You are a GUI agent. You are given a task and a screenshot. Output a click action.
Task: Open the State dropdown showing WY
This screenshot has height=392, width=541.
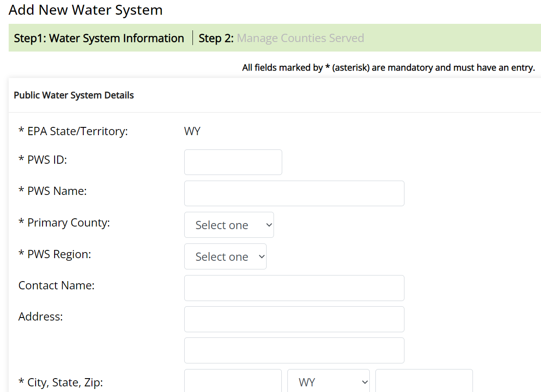(329, 382)
